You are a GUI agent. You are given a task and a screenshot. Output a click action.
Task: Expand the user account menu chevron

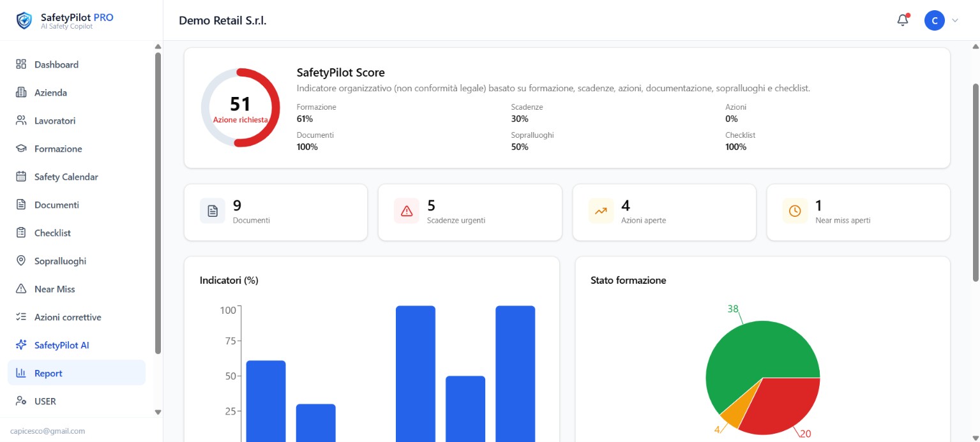point(955,20)
